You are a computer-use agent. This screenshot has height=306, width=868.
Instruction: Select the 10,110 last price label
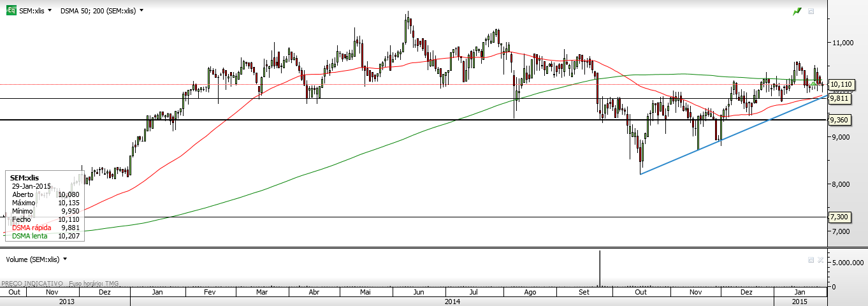coord(841,84)
